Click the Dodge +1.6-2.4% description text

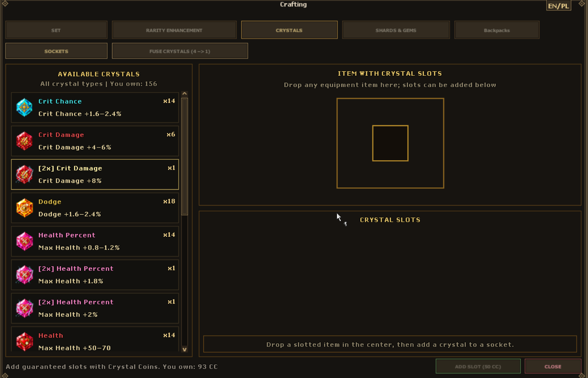point(69,214)
